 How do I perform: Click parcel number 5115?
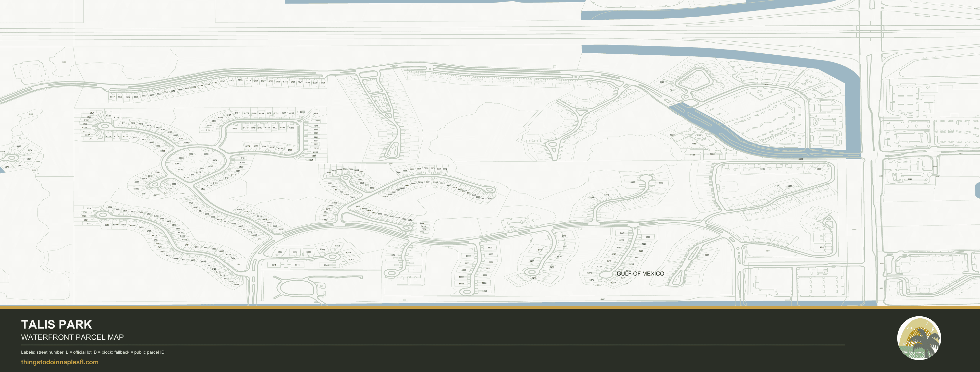pos(707,256)
